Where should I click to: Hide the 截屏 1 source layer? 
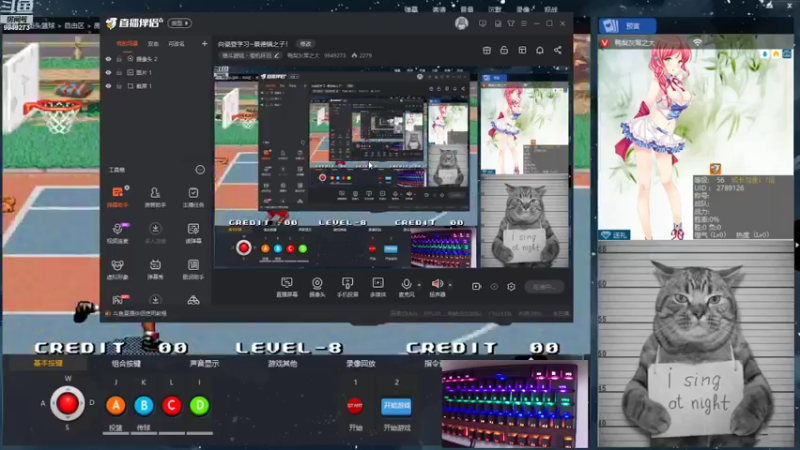108,86
